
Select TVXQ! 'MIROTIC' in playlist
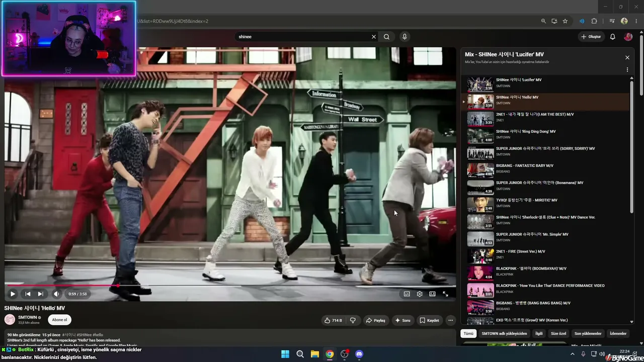(545, 204)
